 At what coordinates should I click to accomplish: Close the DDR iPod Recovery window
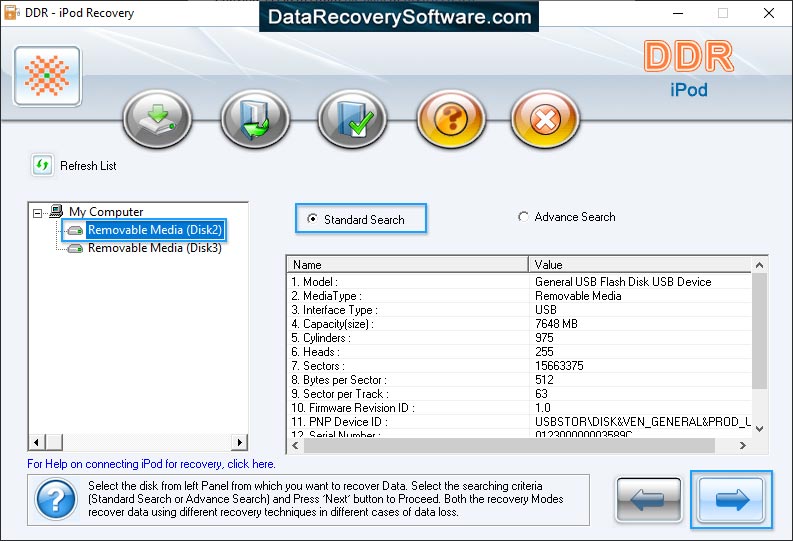(x=769, y=13)
